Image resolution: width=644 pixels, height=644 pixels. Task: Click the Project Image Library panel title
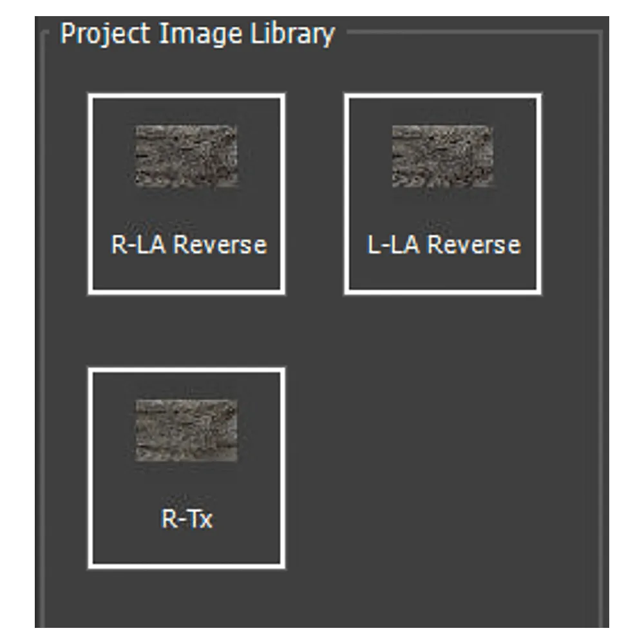197,33
